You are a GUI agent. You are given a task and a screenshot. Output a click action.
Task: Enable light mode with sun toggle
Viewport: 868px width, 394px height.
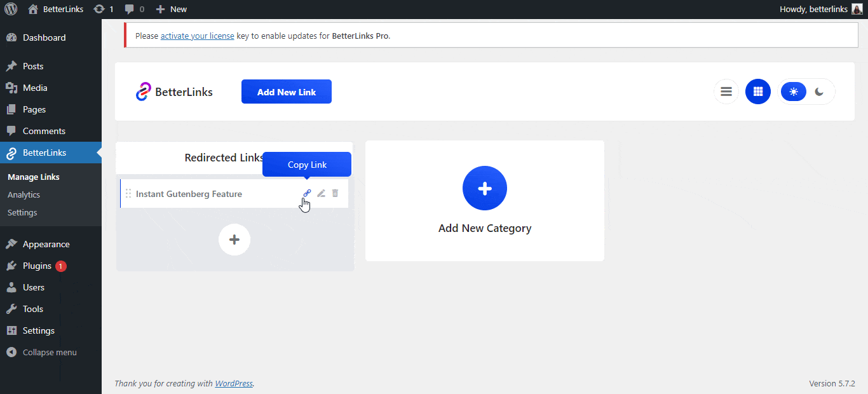coord(794,92)
